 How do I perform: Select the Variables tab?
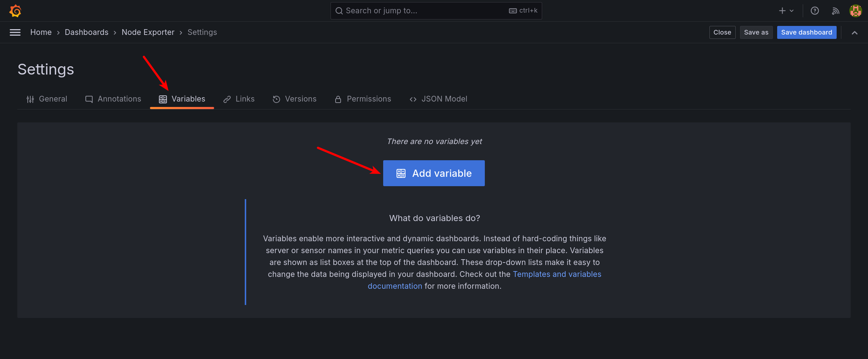(182, 99)
